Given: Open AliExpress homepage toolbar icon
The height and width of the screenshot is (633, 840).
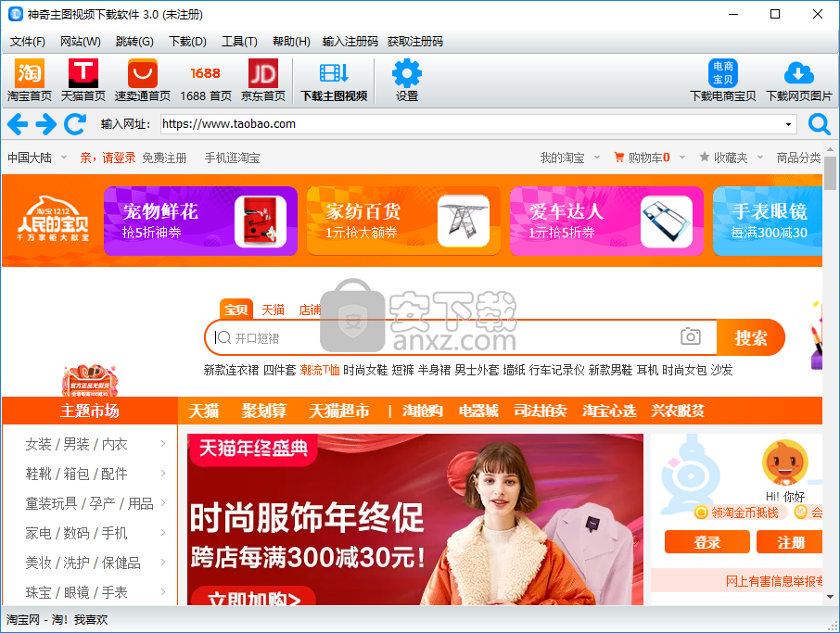Looking at the screenshot, I should pyautogui.click(x=143, y=73).
